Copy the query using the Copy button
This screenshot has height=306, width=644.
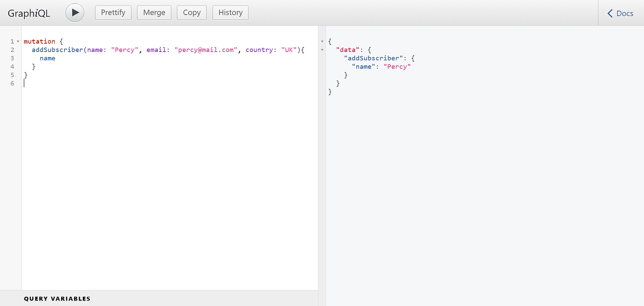point(191,12)
